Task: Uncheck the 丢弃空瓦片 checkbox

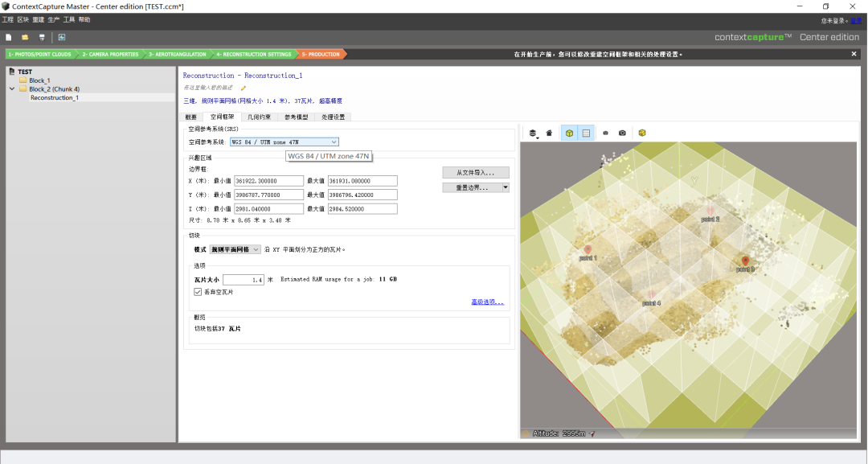Action: 198,292
